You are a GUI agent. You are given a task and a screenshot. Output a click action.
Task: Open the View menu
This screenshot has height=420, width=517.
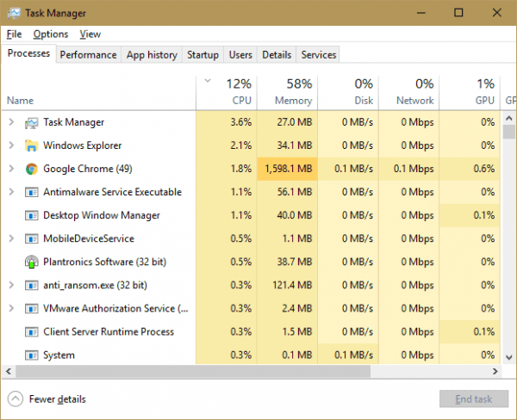[90, 34]
